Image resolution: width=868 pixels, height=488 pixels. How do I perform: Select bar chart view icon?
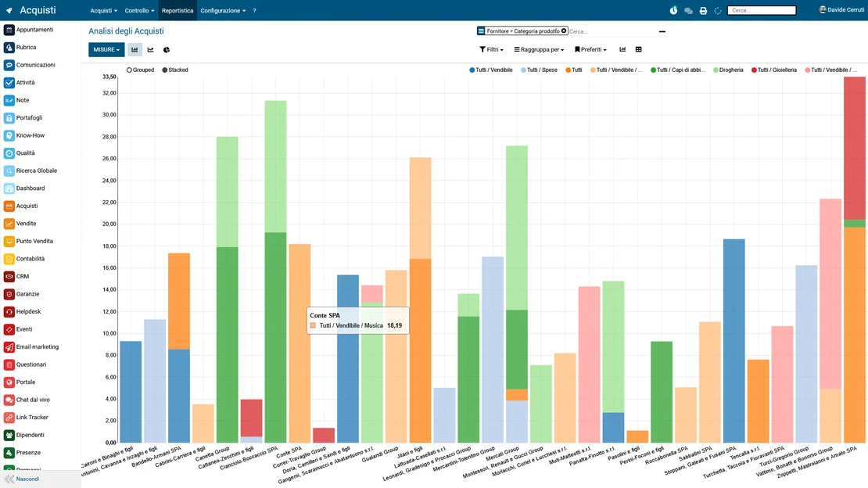coord(135,50)
